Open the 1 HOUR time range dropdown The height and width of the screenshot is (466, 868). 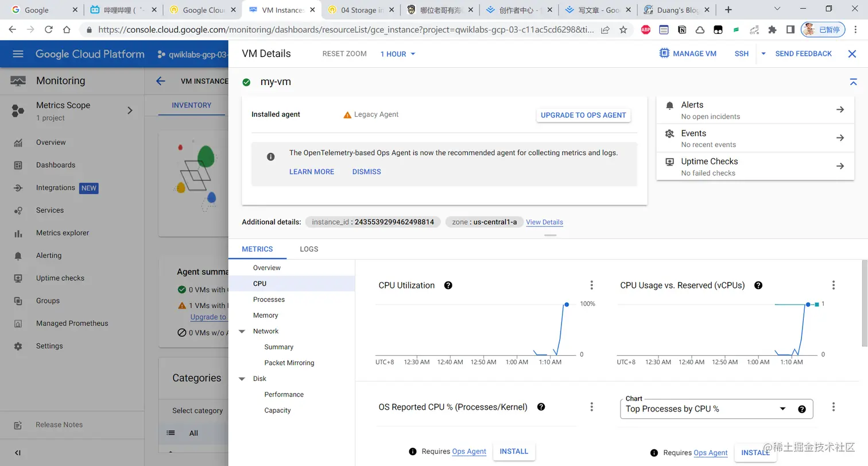[x=398, y=54]
